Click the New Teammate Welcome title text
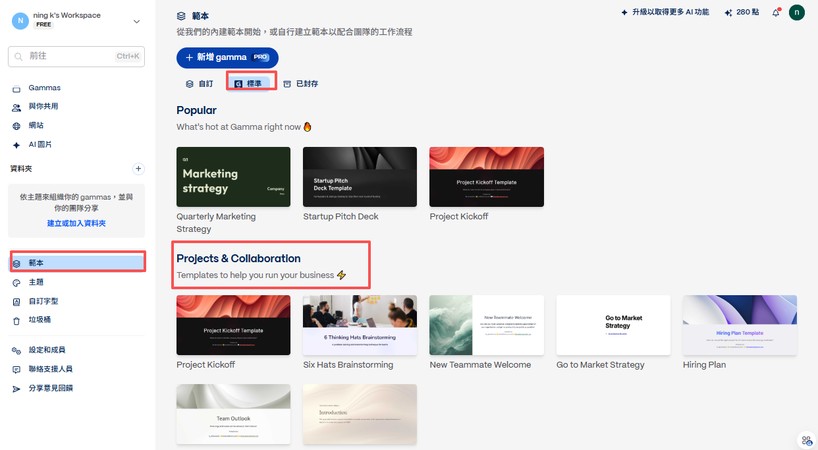Screen dimensions: 818x450 pyautogui.click(x=480, y=365)
